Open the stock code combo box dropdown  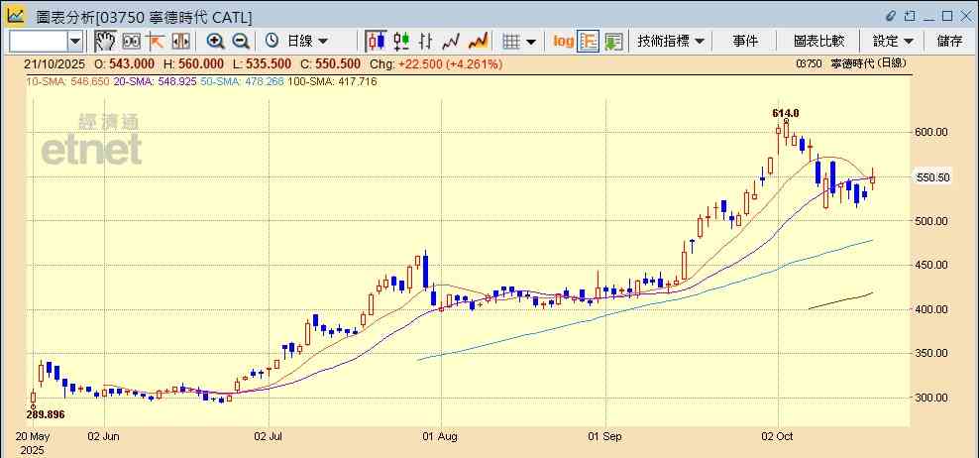75,41
